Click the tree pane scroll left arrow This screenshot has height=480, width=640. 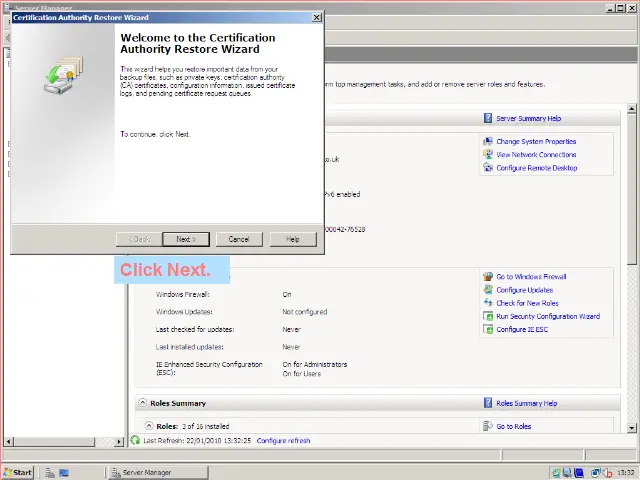pos(8,441)
